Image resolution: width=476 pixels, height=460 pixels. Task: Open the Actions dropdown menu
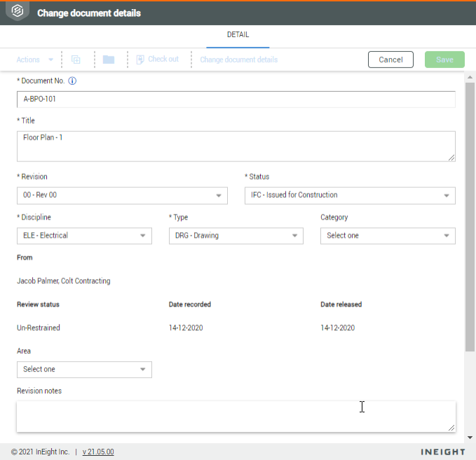[x=34, y=60]
